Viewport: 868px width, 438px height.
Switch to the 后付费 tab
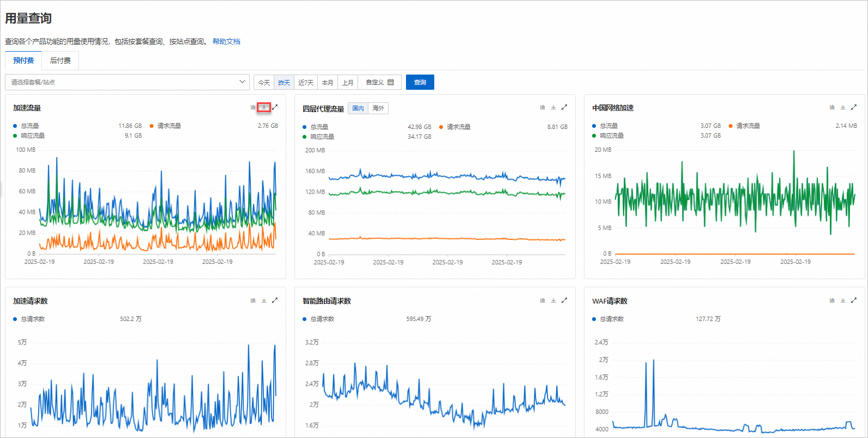[60, 60]
